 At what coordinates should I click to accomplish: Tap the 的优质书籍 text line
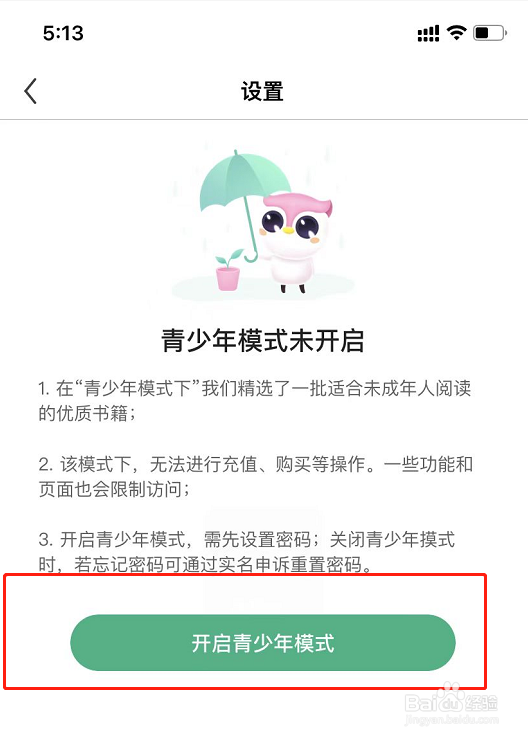tap(87, 413)
